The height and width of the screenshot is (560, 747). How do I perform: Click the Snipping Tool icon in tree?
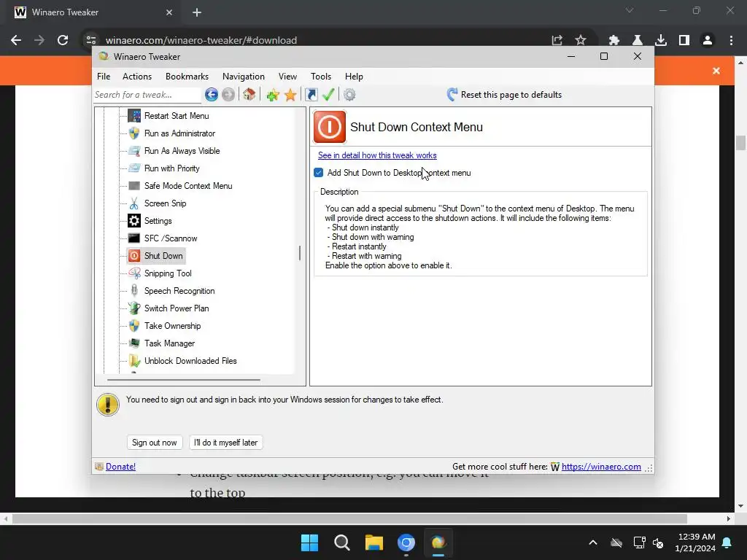point(134,273)
